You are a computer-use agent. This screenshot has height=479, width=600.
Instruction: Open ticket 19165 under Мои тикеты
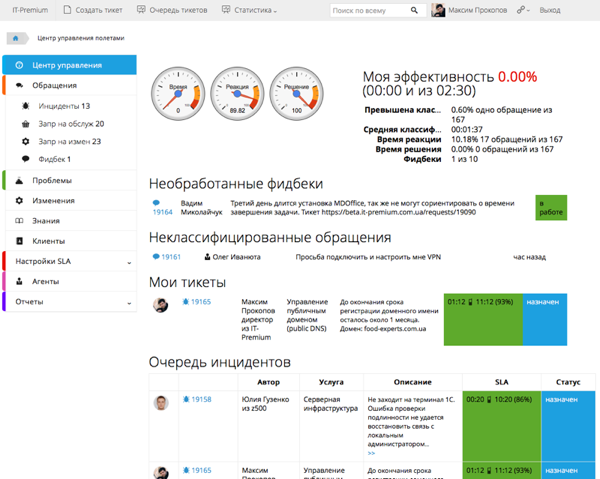(201, 301)
